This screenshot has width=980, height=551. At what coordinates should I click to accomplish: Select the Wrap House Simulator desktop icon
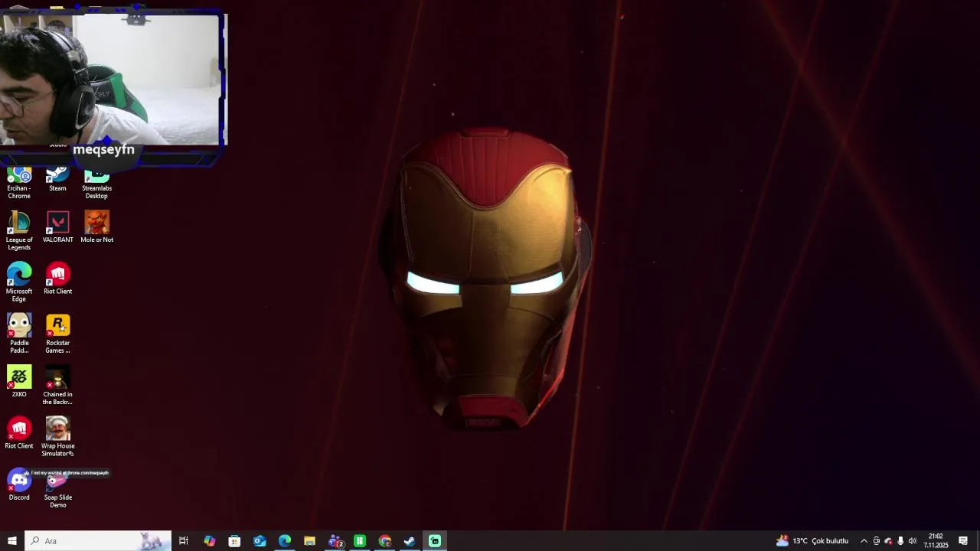tap(57, 436)
